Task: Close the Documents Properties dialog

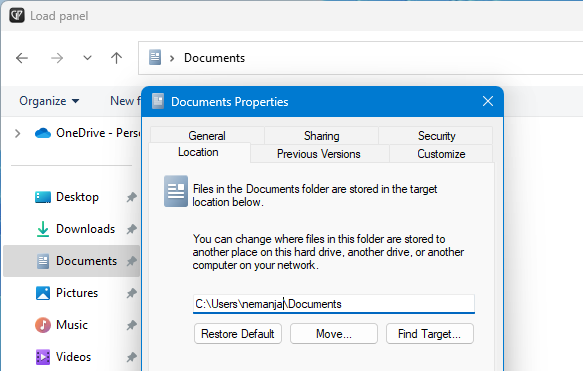Action: tap(488, 101)
